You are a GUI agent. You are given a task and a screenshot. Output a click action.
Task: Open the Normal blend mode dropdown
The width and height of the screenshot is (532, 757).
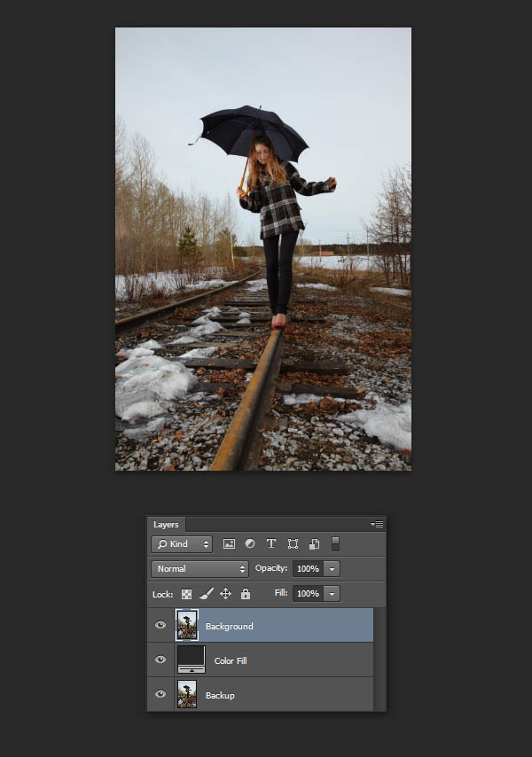(199, 569)
